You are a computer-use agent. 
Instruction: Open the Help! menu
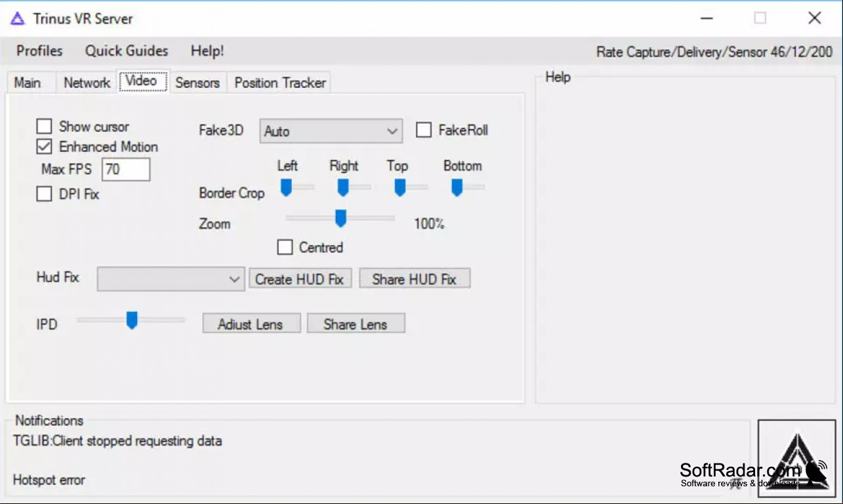point(207,50)
